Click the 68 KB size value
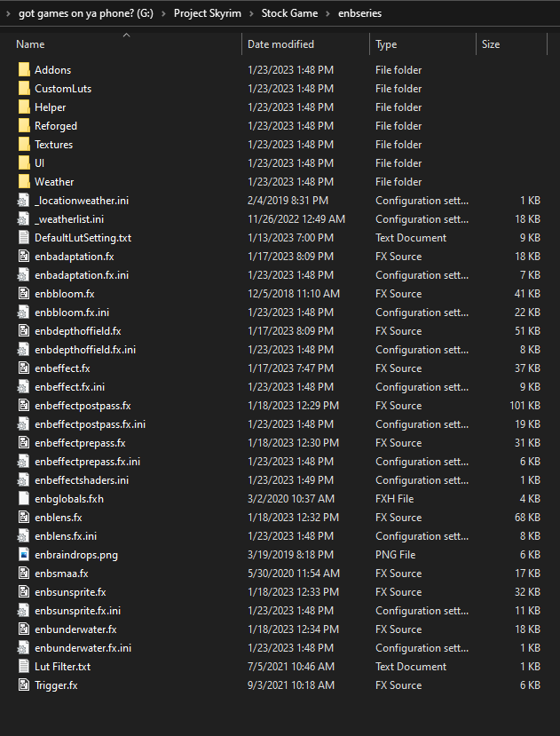560x736 pixels. tap(528, 518)
